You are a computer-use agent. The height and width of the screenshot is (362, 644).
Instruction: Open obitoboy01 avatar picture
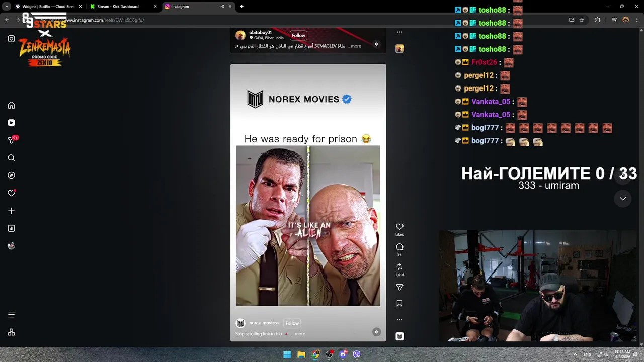pyautogui.click(x=240, y=35)
